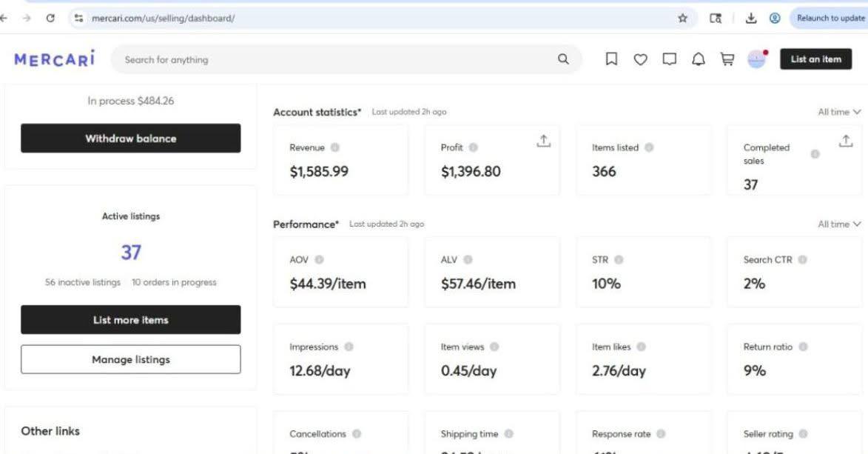The image size is (868, 454).
Task: Open saved searches bookmark icon
Action: click(612, 60)
